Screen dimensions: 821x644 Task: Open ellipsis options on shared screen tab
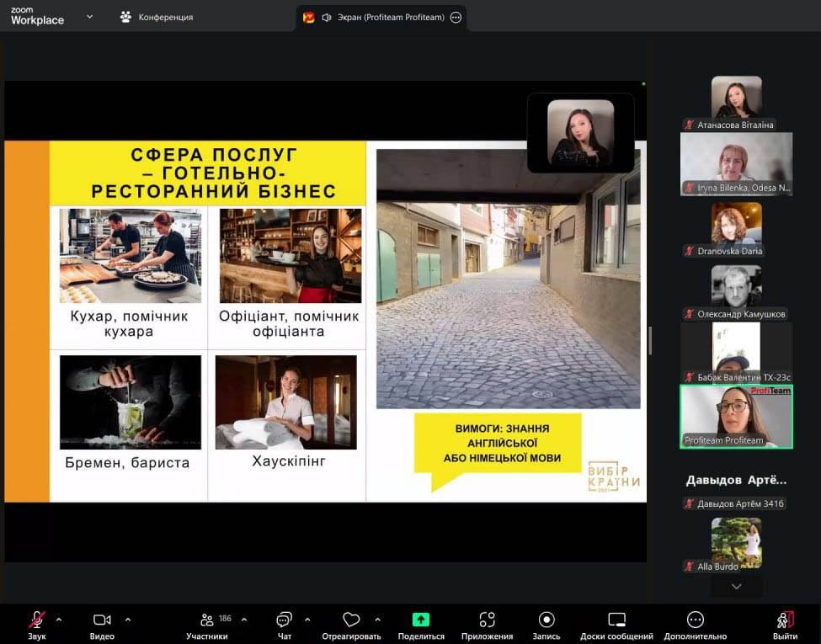click(456, 17)
